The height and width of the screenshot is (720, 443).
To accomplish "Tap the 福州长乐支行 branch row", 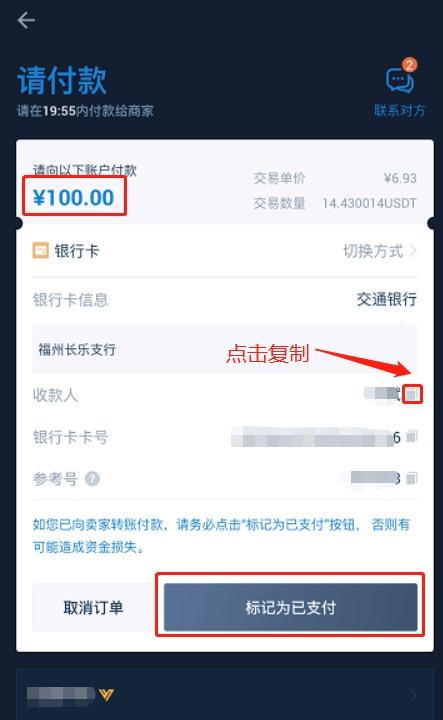I will (x=224, y=349).
